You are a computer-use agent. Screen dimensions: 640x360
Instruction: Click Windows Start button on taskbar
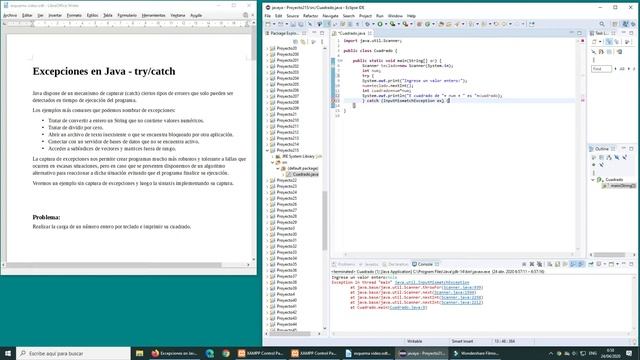tap(8, 353)
